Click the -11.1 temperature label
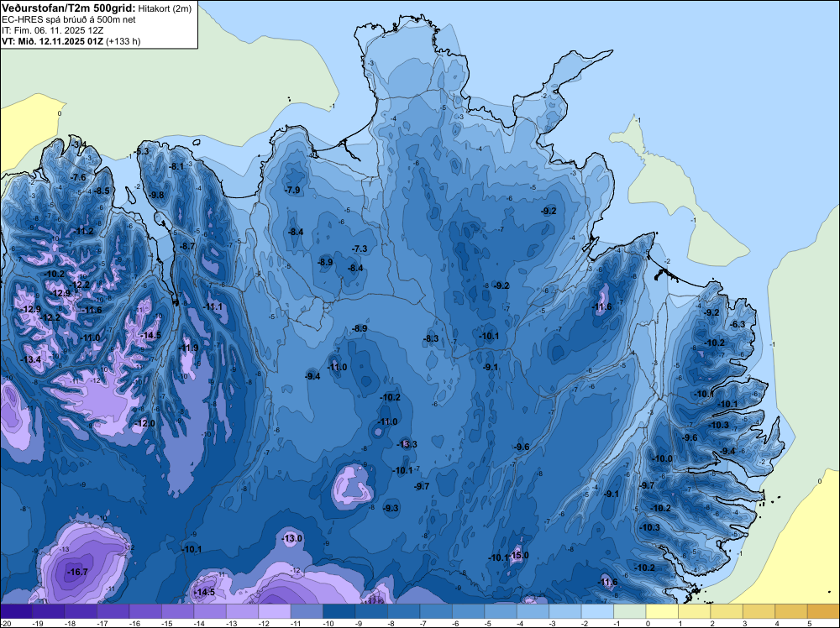The height and width of the screenshot is (628, 840). (213, 306)
